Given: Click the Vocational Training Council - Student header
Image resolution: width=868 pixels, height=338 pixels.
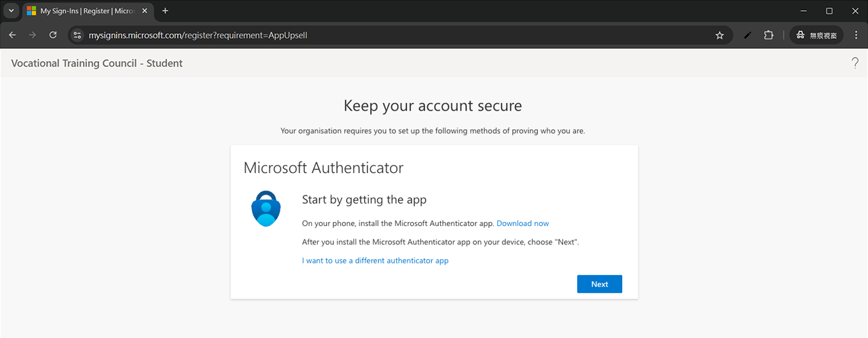Looking at the screenshot, I should tap(96, 63).
